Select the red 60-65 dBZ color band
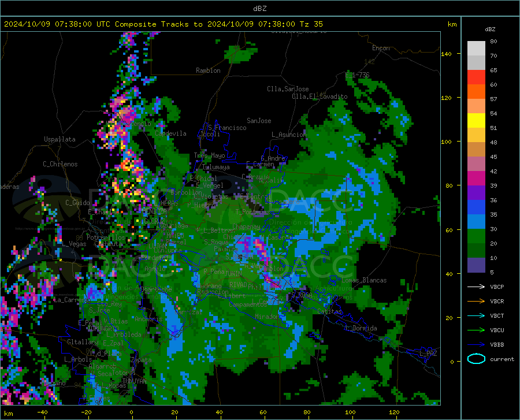 pos(476,77)
